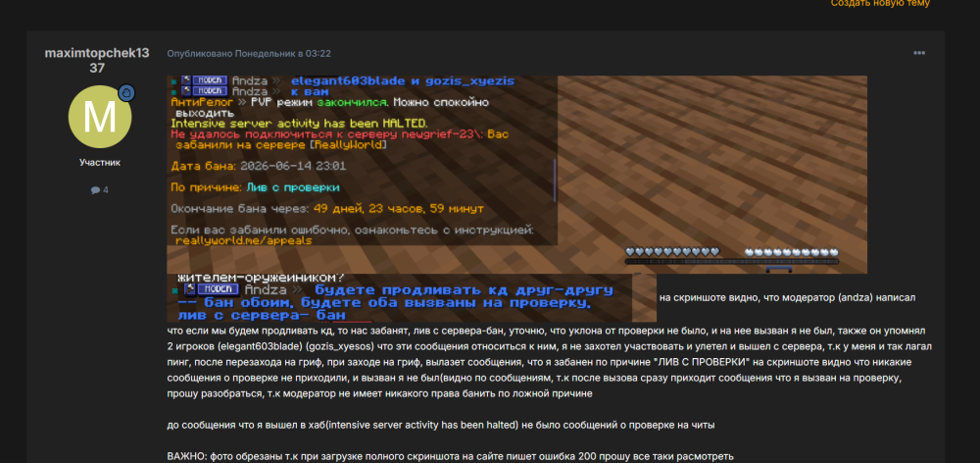Click the 'Дата бана: 2026-06-14 23:01' line
980x463 pixels.
(x=258, y=167)
